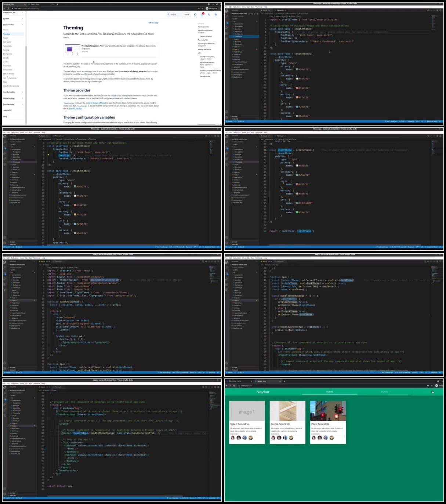
Task: Select FORM tab in Navbar app
Action: pos(384,392)
